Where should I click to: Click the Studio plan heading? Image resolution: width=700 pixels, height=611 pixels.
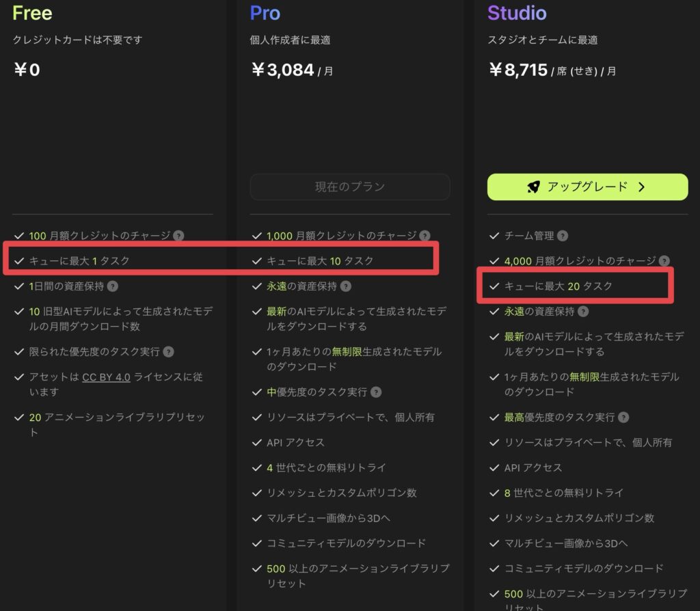[x=517, y=13]
